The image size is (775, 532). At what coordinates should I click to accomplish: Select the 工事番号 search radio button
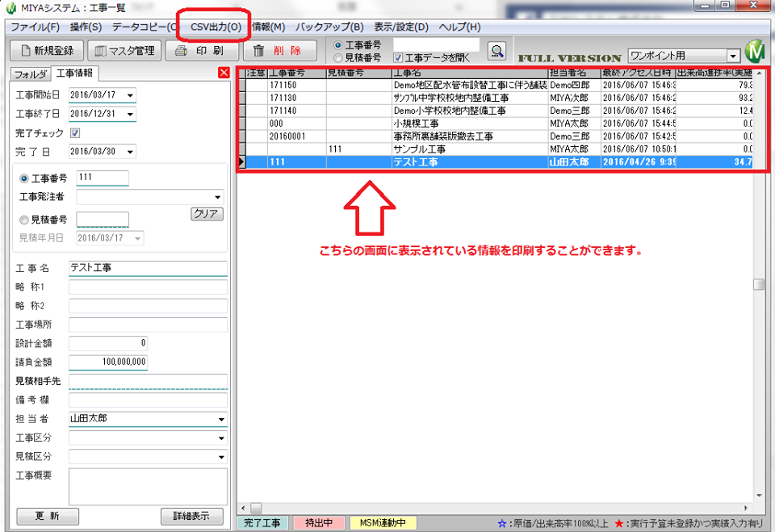[338, 45]
